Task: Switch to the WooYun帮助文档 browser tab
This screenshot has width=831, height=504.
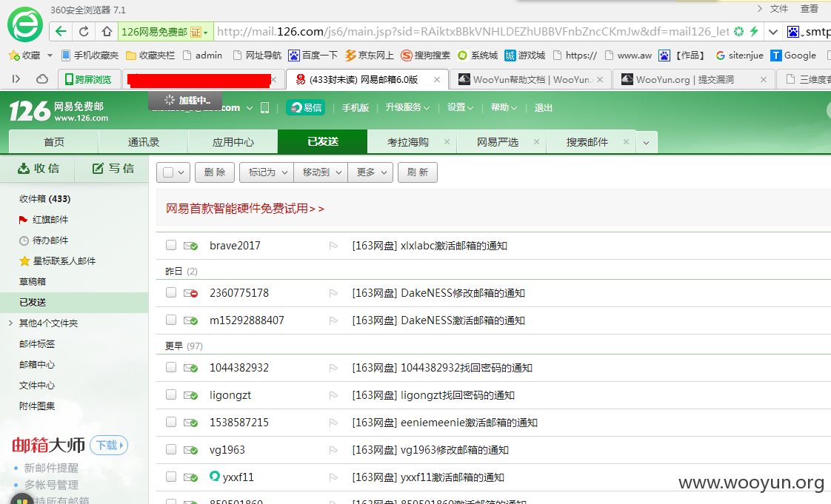Action: [x=530, y=79]
